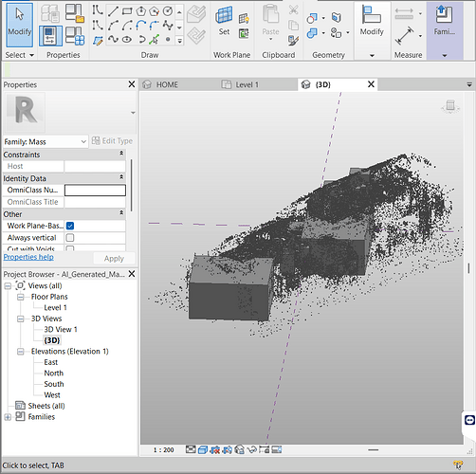476x474 pixels.
Task: Switch to the Level 1 view tab
Action: [x=247, y=84]
